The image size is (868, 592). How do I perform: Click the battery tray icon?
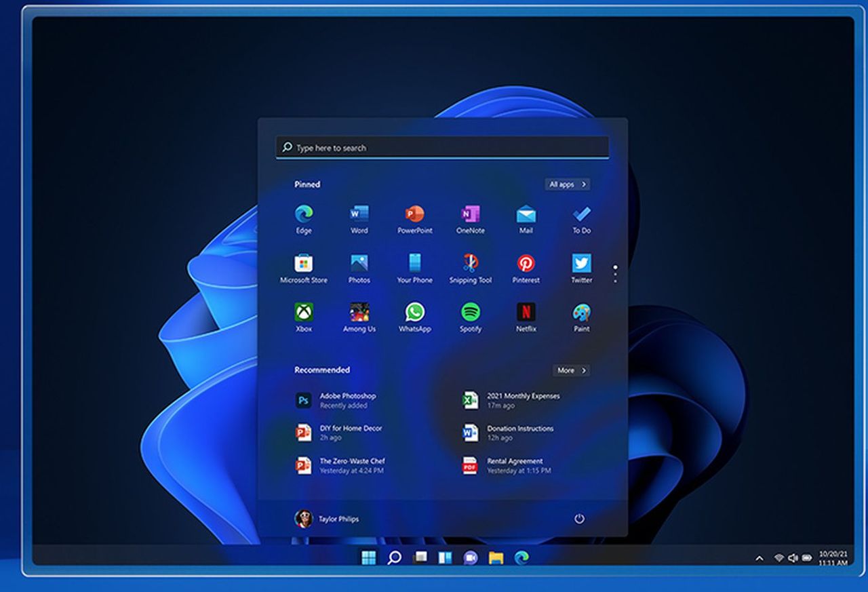(807, 558)
